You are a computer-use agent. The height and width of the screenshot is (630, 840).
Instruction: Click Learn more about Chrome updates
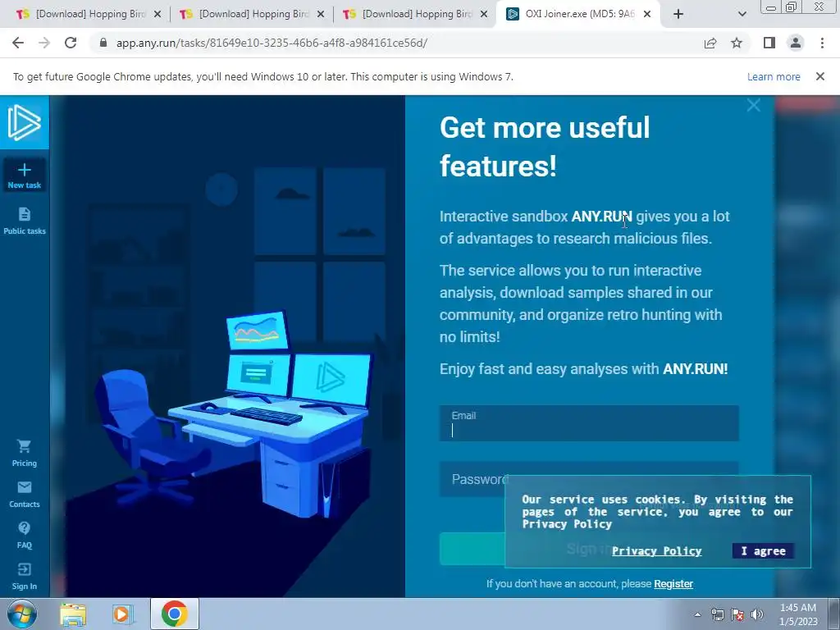coord(774,76)
